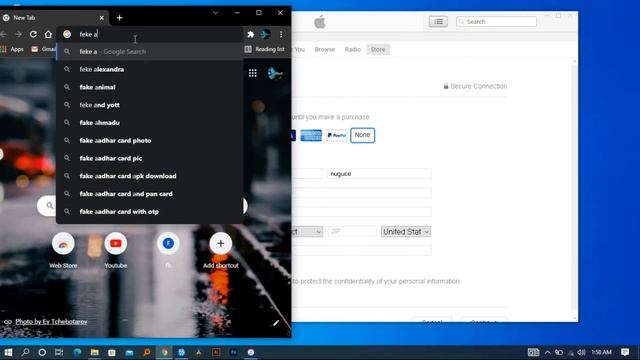Open the Chrome extensions puzzle icon
Screen dimensions: 640x360
coord(251,35)
